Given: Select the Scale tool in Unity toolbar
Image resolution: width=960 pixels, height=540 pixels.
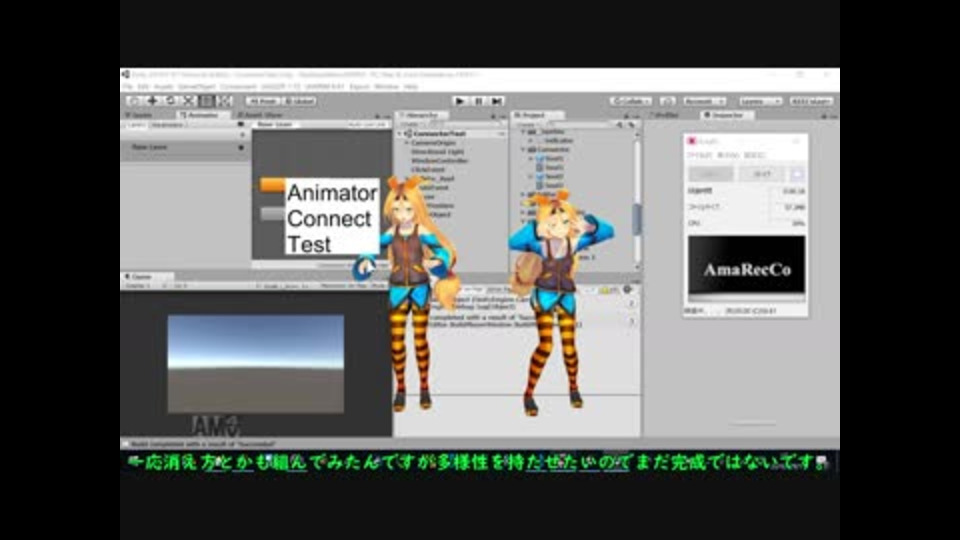Looking at the screenshot, I should (x=189, y=101).
